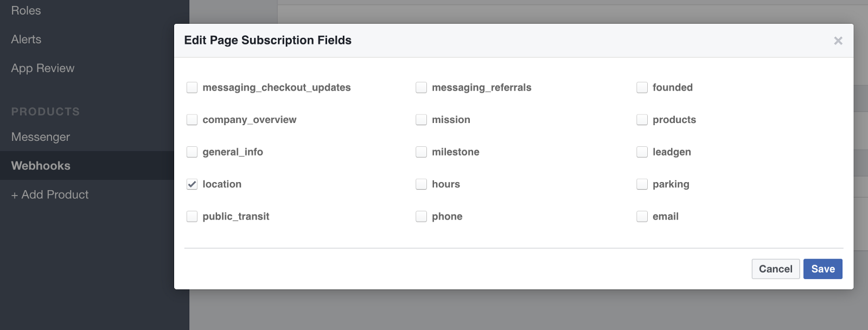Screen dimensions: 868x330
Task: Click Add Product in the sidebar
Action: (50, 195)
